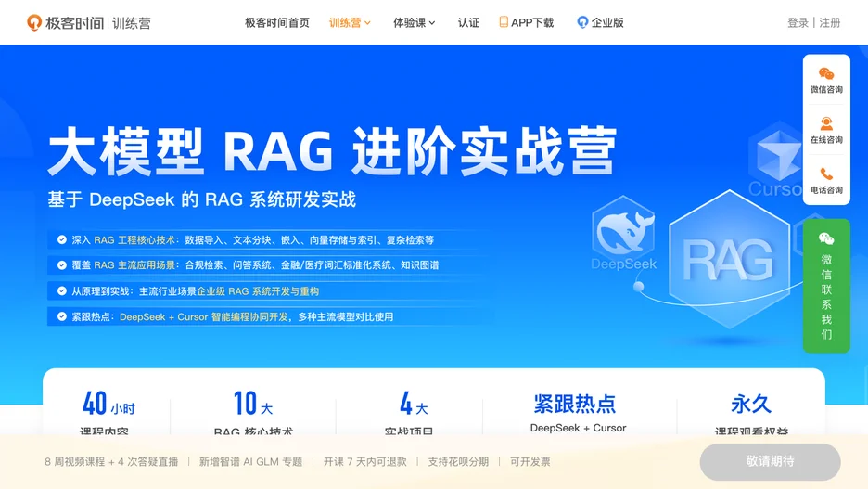Click check icon beside 紧跟热点

pos(62,316)
